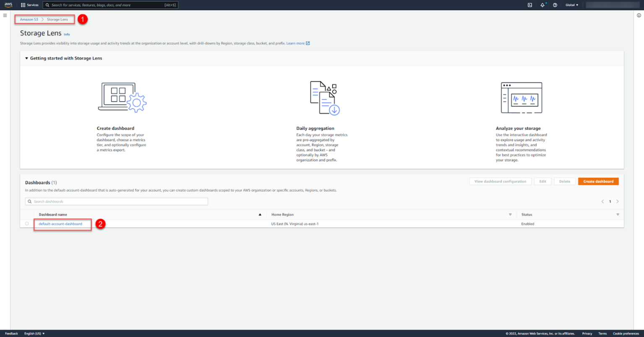The height and width of the screenshot is (337, 644).
Task: Click the Create dashboard button
Action: click(x=598, y=181)
